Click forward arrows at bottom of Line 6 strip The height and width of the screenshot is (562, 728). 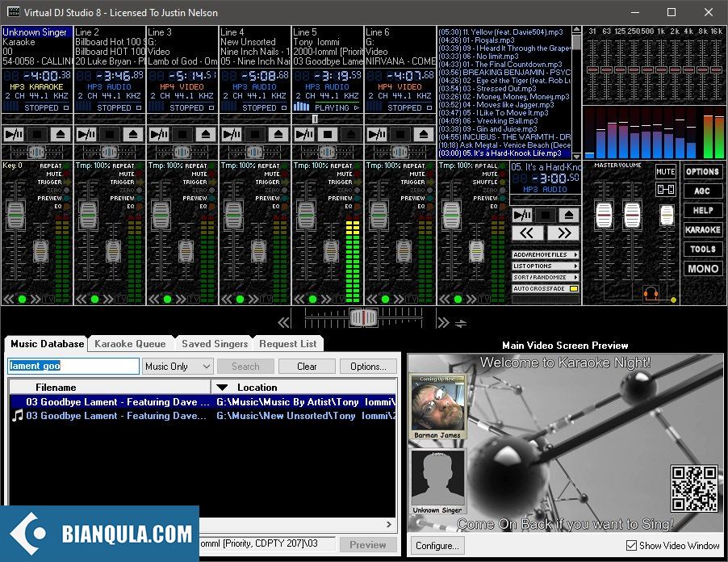point(399,299)
